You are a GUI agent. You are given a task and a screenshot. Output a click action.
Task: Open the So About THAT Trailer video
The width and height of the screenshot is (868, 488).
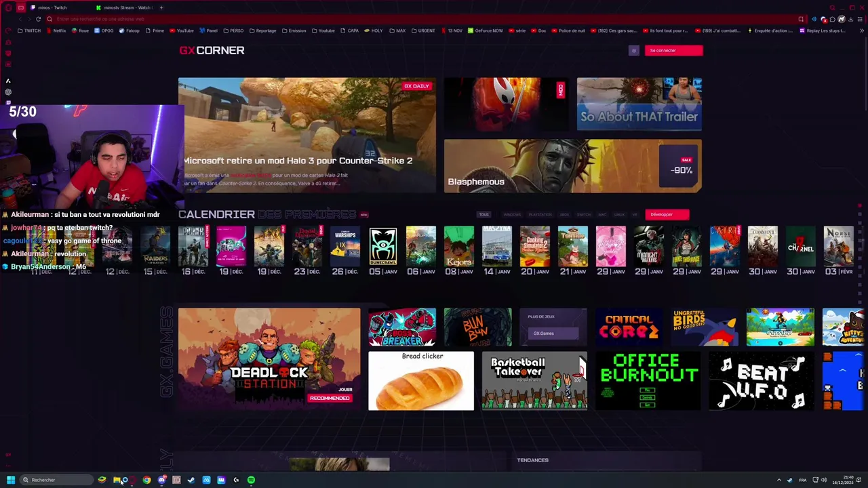click(639, 104)
